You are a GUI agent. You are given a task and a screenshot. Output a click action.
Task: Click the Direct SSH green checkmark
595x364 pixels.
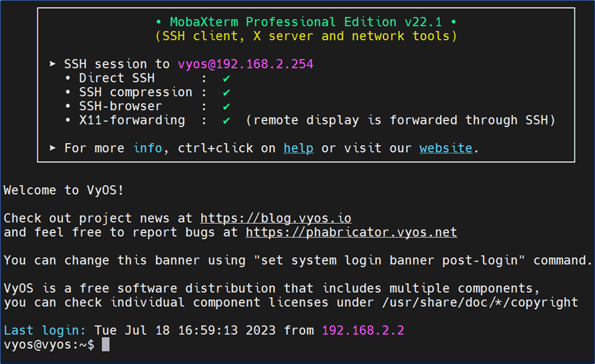coord(226,79)
